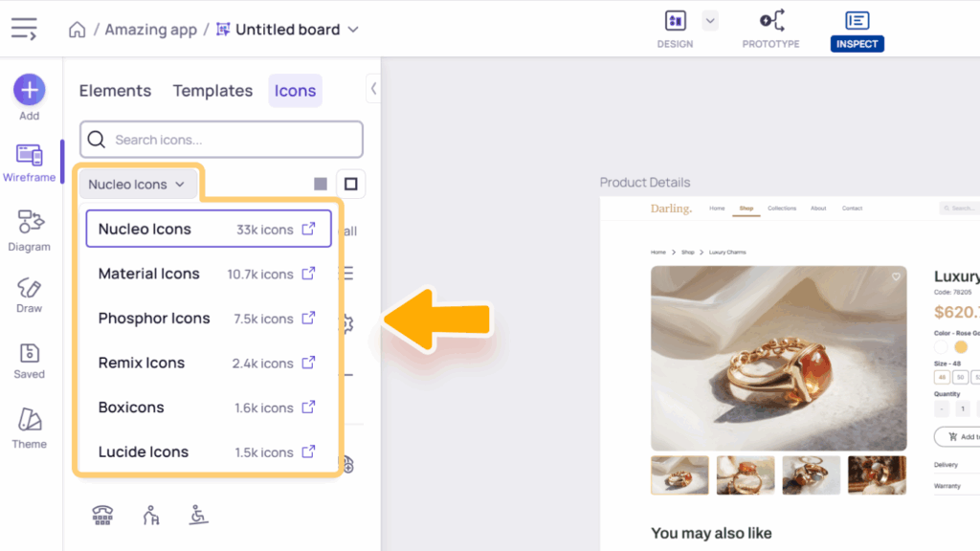The height and width of the screenshot is (551, 980).
Task: Click the home icon in breadcrumb
Action: (77, 30)
